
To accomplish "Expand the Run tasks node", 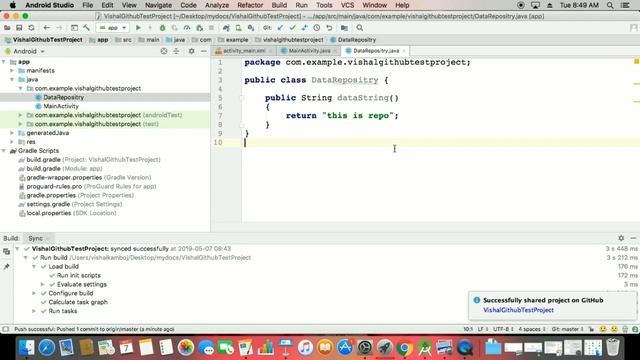I will [34, 311].
